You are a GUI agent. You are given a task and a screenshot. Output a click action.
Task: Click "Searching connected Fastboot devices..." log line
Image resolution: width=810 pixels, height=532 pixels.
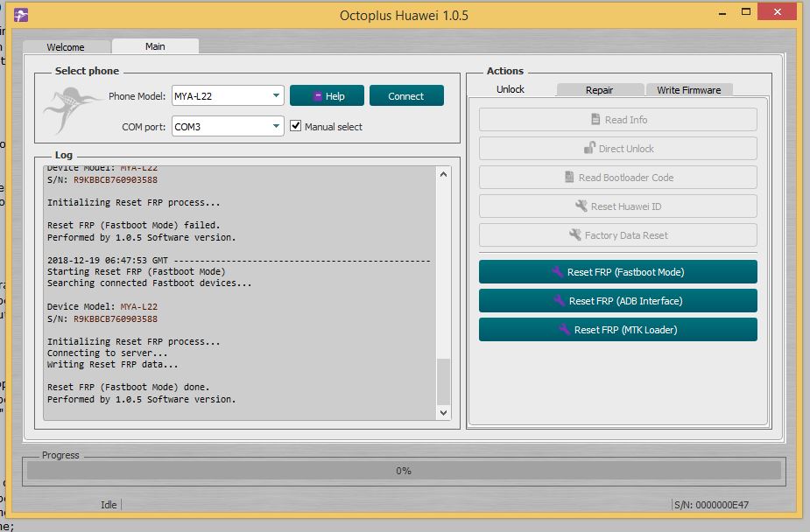[149, 283]
